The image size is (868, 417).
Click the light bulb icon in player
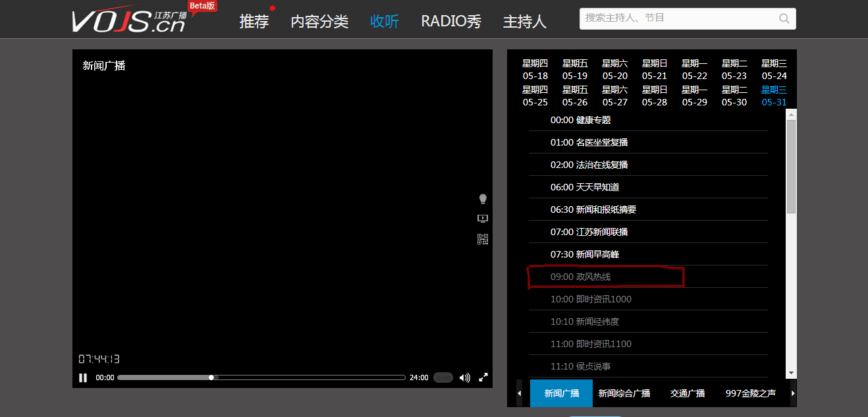point(483,199)
